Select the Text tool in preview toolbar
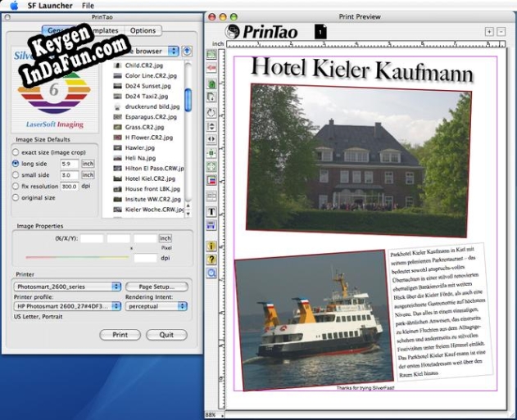Viewport: 517px width, 420px height. click(211, 212)
